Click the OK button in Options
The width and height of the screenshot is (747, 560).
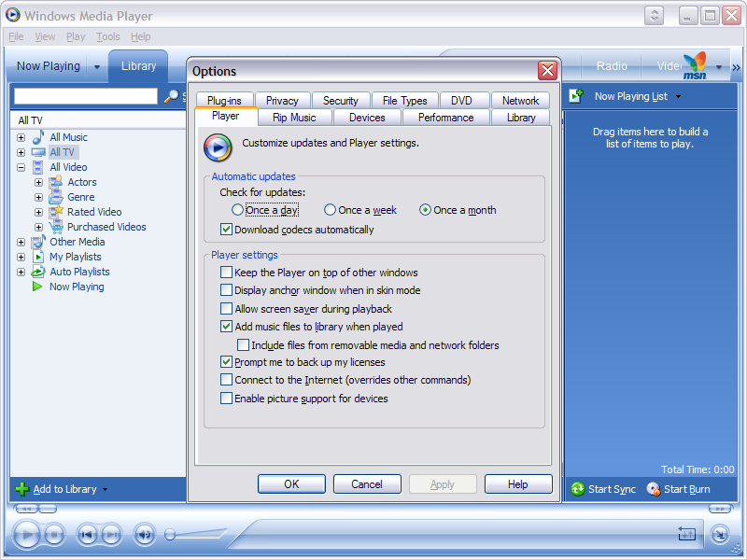(x=291, y=484)
